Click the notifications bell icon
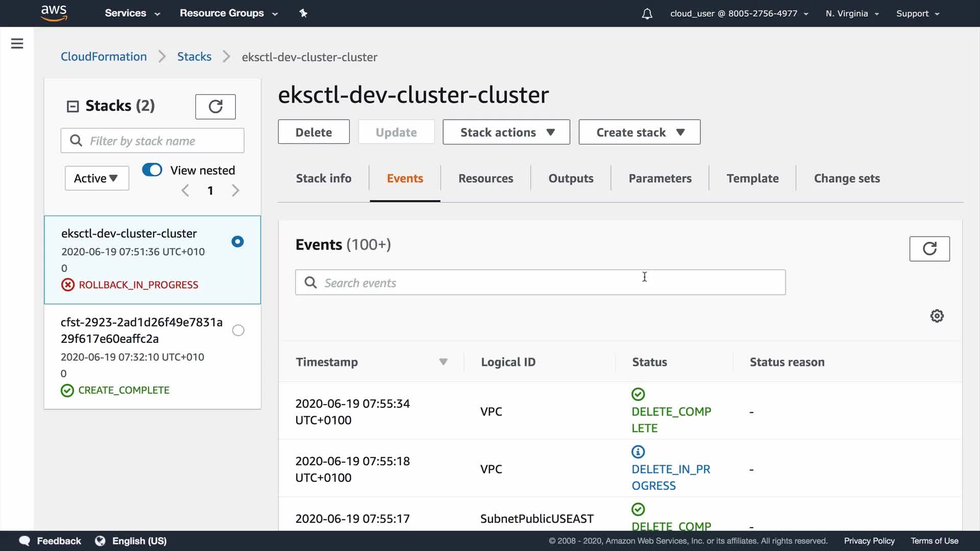 tap(647, 14)
